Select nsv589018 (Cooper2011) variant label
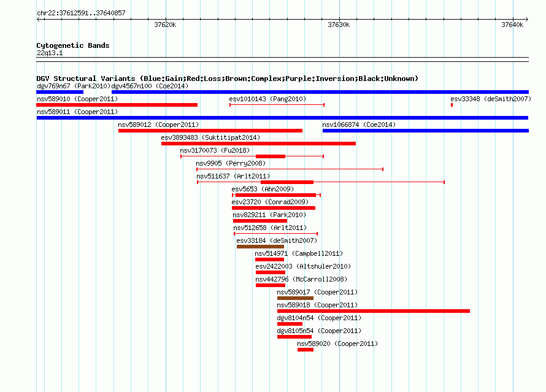 (x=317, y=305)
